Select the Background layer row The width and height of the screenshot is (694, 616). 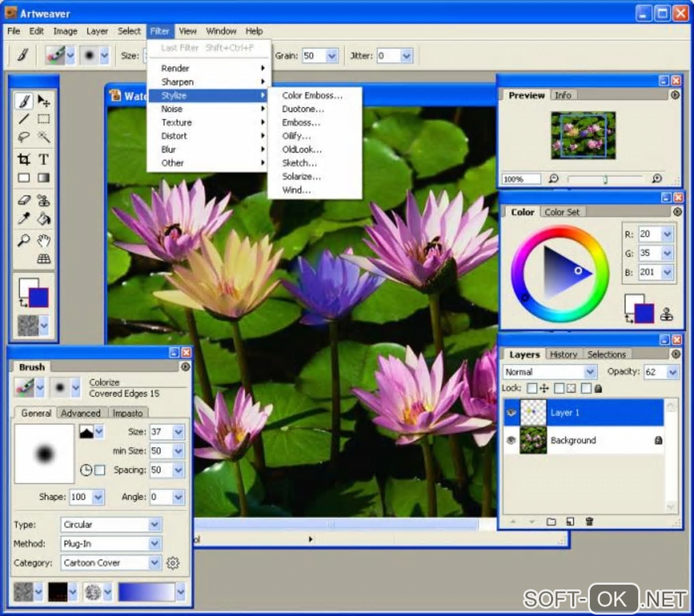584,440
